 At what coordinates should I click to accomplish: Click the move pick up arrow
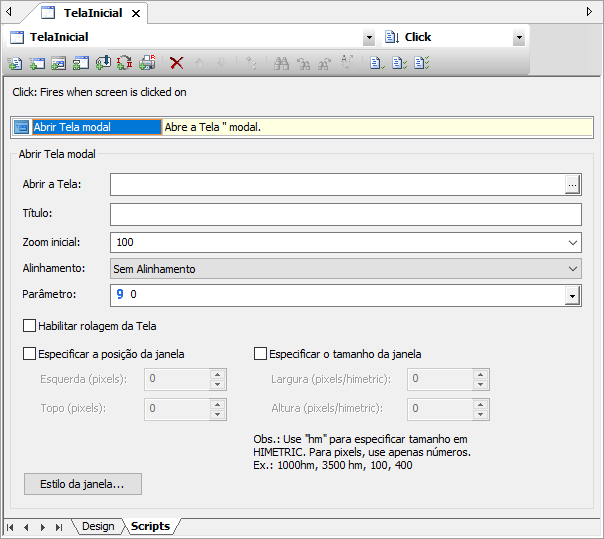(x=199, y=63)
